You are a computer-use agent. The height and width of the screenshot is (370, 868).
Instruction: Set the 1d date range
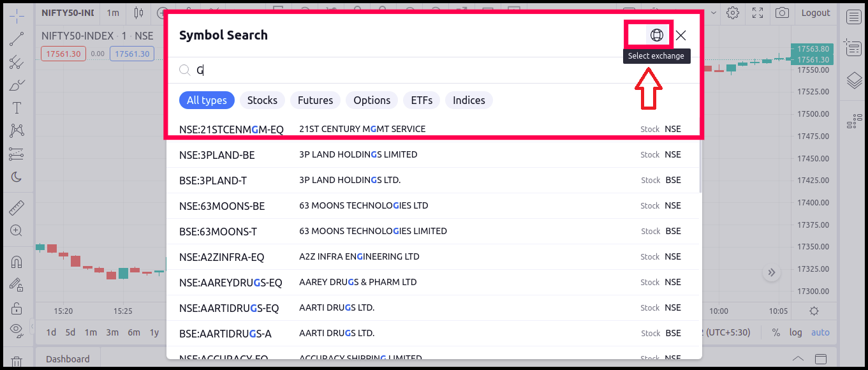point(51,332)
